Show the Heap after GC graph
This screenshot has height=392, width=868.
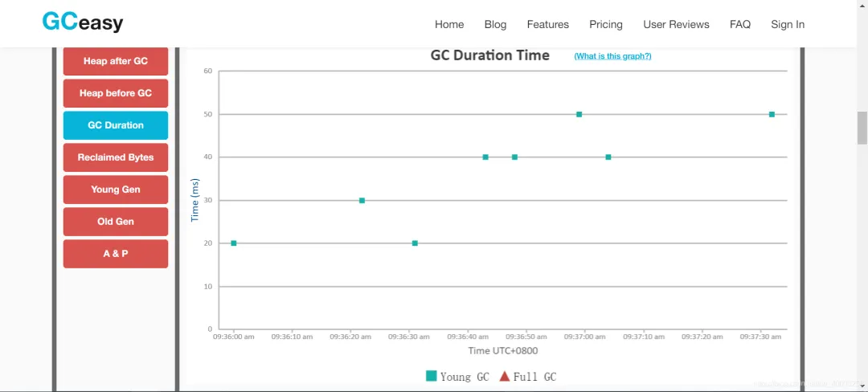click(116, 61)
